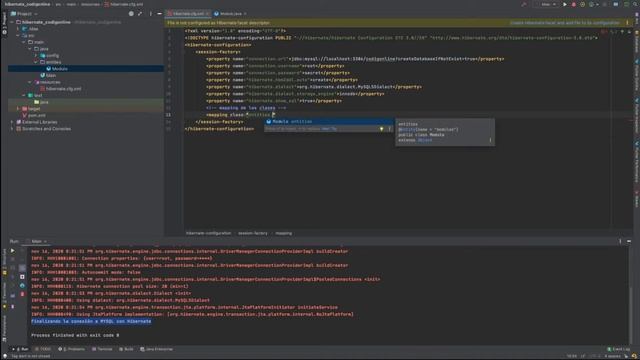
Task: Expand External Libraries node
Action: point(12,122)
